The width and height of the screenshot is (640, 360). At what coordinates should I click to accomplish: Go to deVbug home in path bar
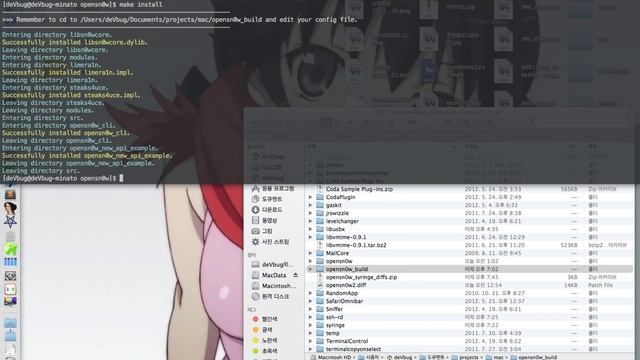pyautogui.click(x=399, y=357)
